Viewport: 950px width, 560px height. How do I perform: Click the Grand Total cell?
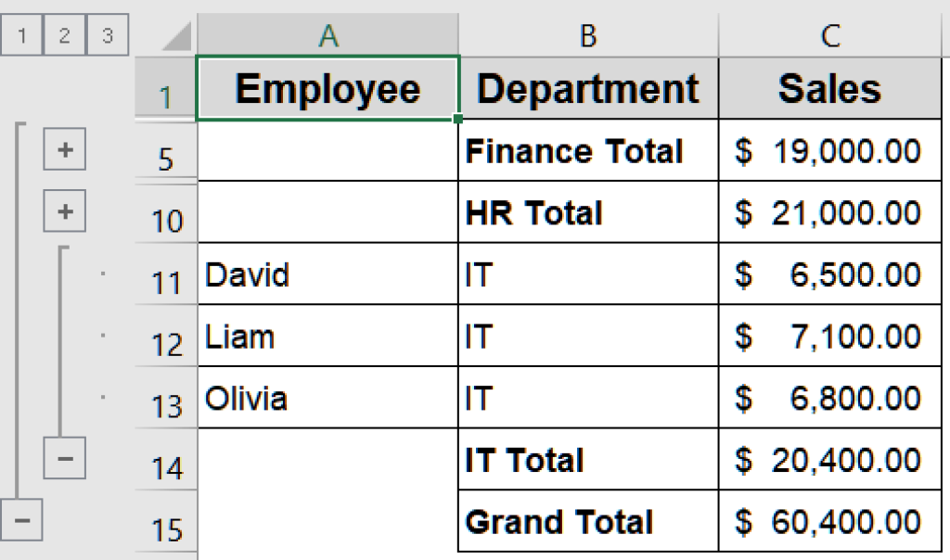tap(588, 521)
